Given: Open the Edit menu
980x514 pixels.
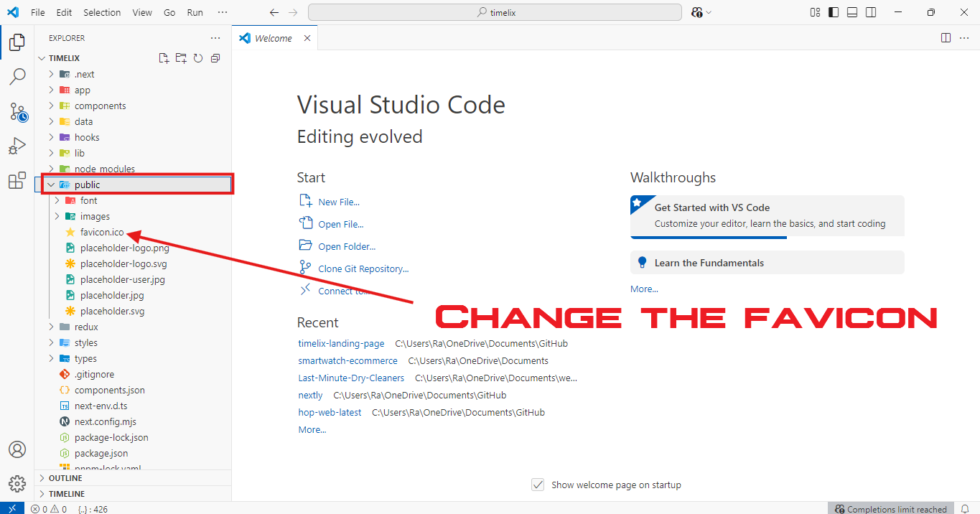Looking at the screenshot, I should (64, 12).
